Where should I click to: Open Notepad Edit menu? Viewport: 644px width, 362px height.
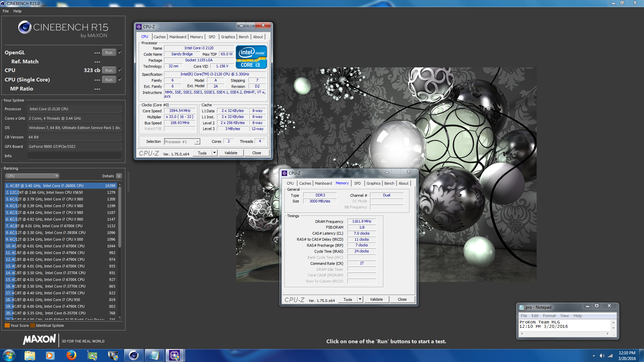[x=535, y=316]
